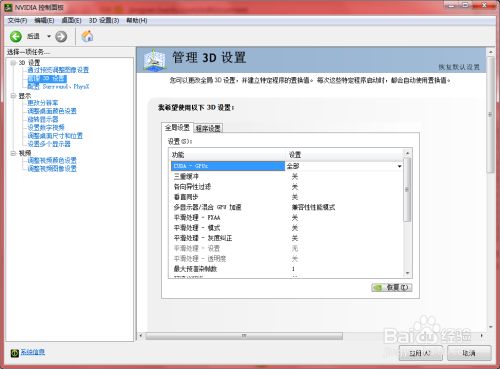
Task: Click the 设置 column header
Action: [x=345, y=155]
